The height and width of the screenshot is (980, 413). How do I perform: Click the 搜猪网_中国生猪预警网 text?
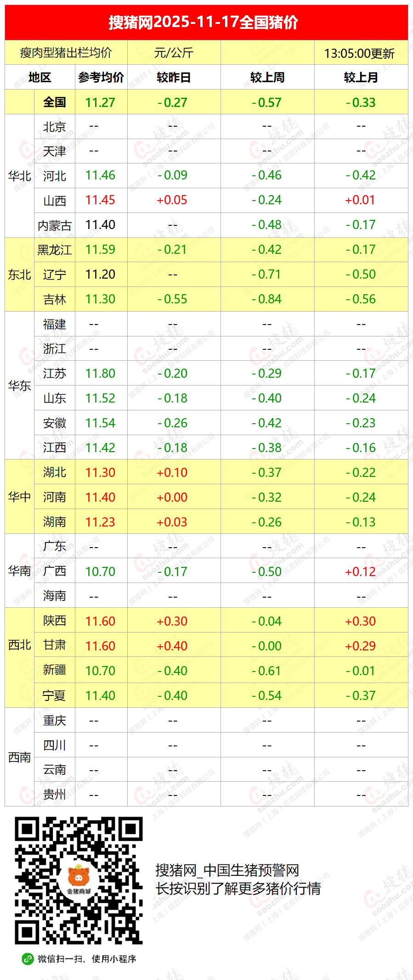(227, 870)
